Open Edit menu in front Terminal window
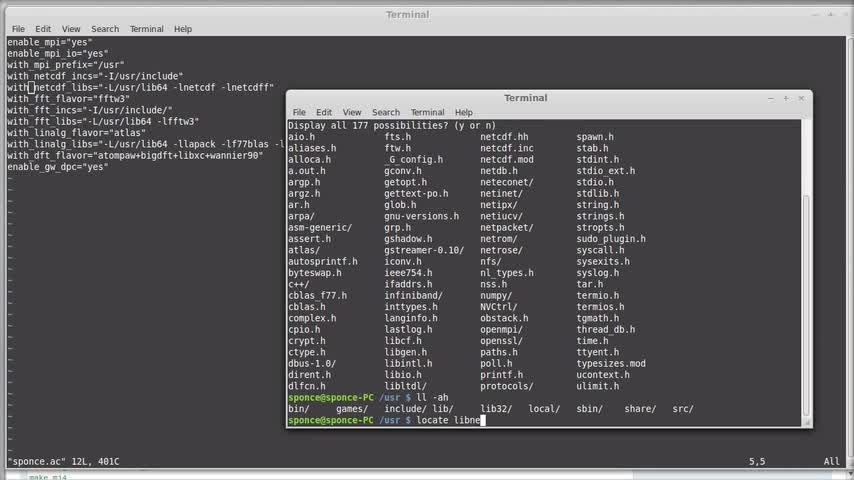The width and height of the screenshot is (854, 480). pyautogui.click(x=324, y=112)
